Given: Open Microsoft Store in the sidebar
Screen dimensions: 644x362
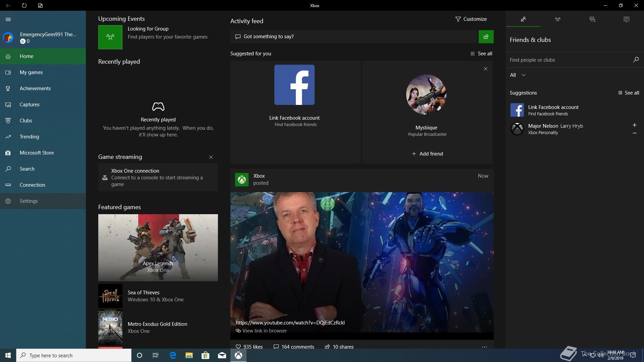Looking at the screenshot, I should 43,153.
